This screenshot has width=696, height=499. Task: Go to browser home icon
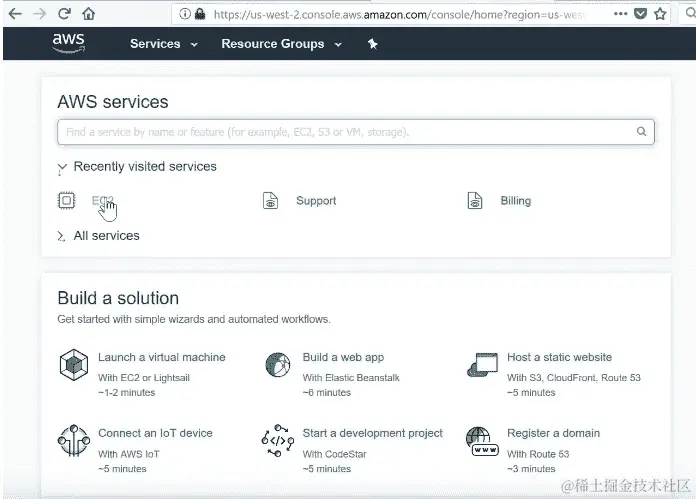coord(89,14)
